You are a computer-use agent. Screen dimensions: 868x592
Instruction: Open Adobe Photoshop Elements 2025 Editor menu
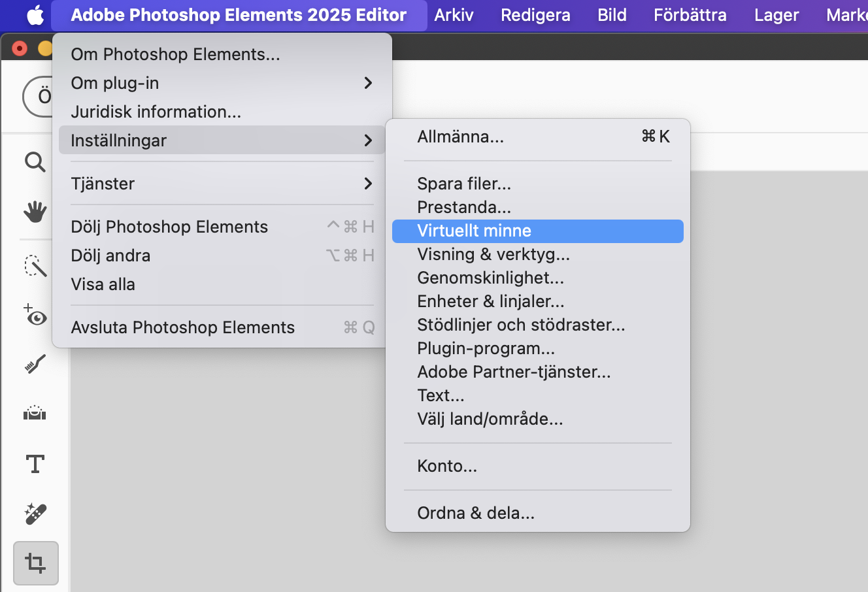[239, 15]
